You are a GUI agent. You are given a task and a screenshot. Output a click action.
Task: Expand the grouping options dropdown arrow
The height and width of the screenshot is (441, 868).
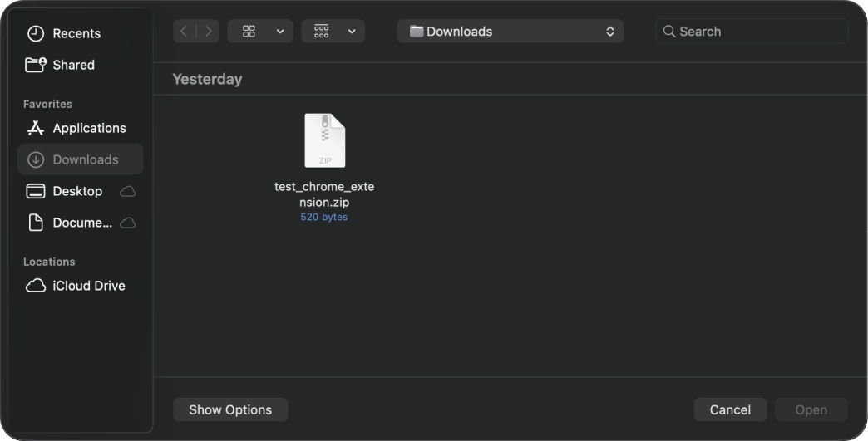click(352, 32)
